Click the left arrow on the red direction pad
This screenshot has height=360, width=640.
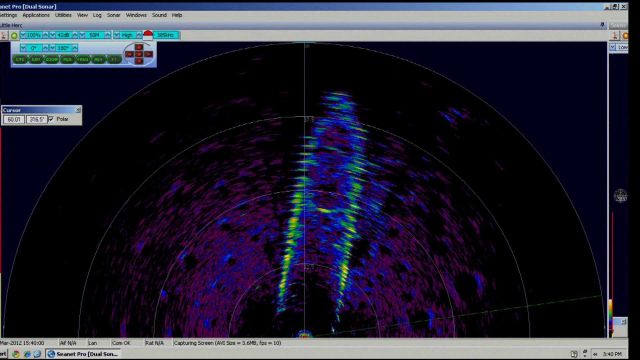129,54
